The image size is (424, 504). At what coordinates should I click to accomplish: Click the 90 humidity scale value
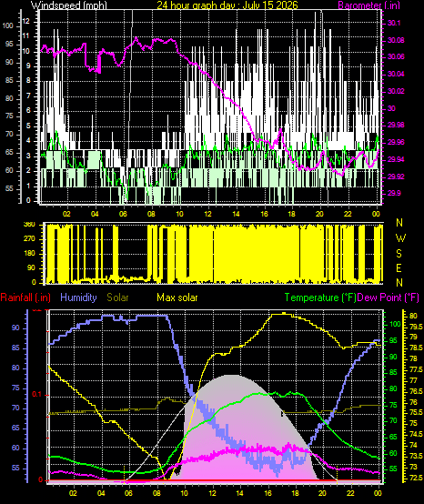(x=15, y=328)
